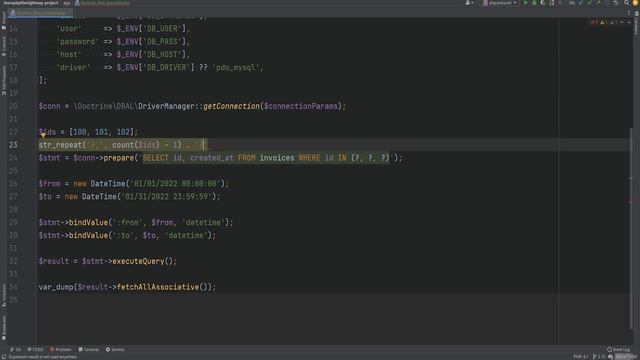This screenshot has width=640, height=360.
Task: Click the 'DB_USER' env key on line 14
Action: point(162,29)
